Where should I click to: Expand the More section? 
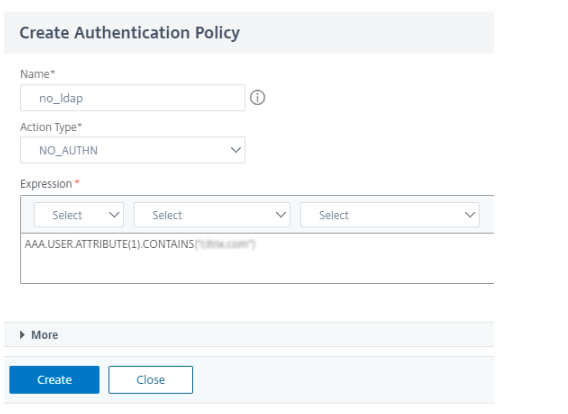(39, 335)
